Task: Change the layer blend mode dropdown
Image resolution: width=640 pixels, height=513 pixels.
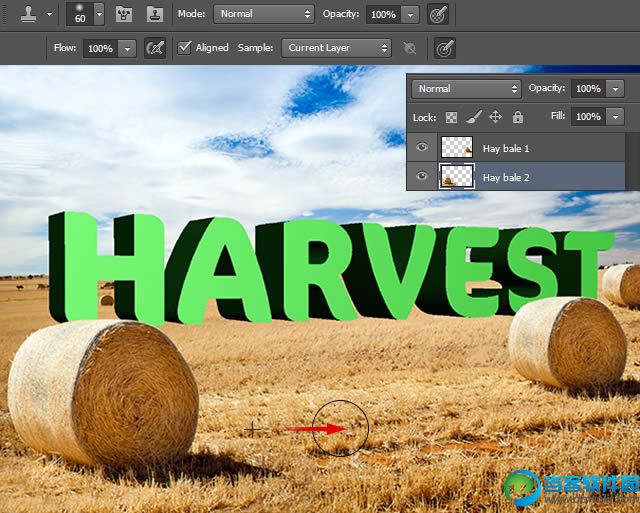Action: click(468, 89)
